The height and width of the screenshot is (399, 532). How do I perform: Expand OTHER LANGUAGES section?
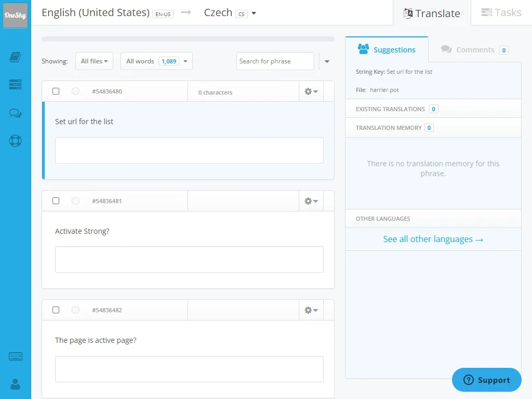pos(433,219)
